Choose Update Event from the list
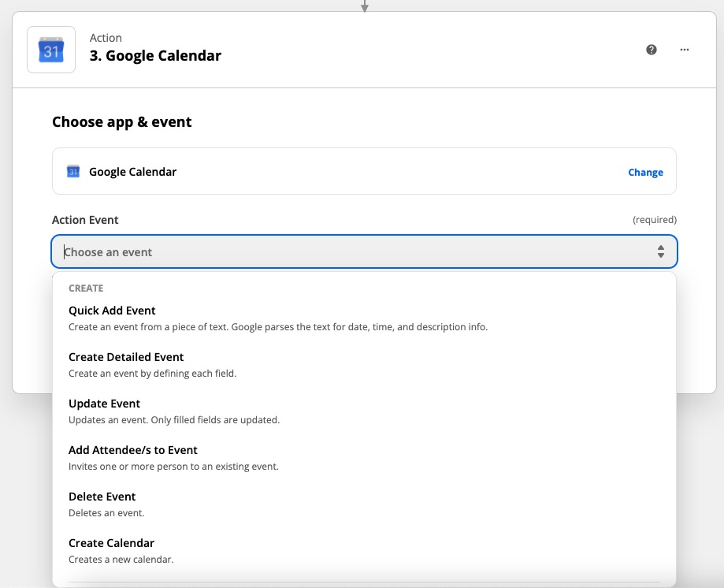Viewport: 724px width, 588px height. click(364, 411)
